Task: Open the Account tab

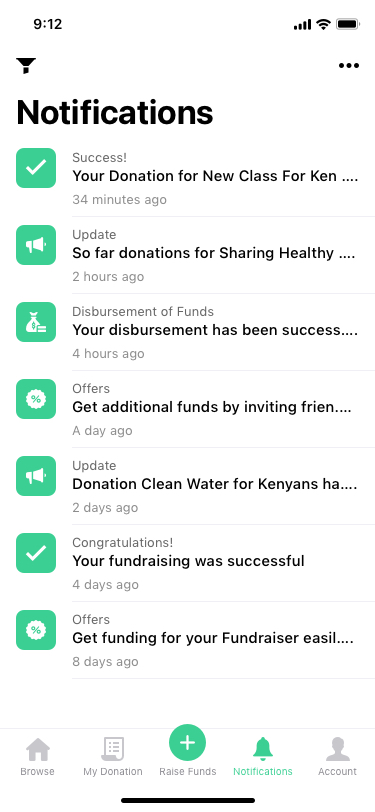Action: pos(337,756)
